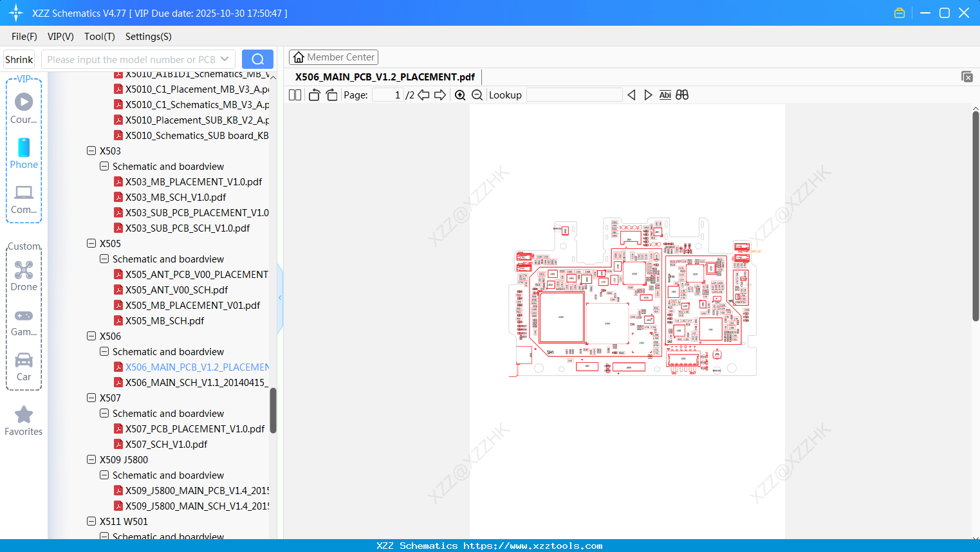
Task: Zoom out of the PDF view
Action: pyautogui.click(x=476, y=95)
